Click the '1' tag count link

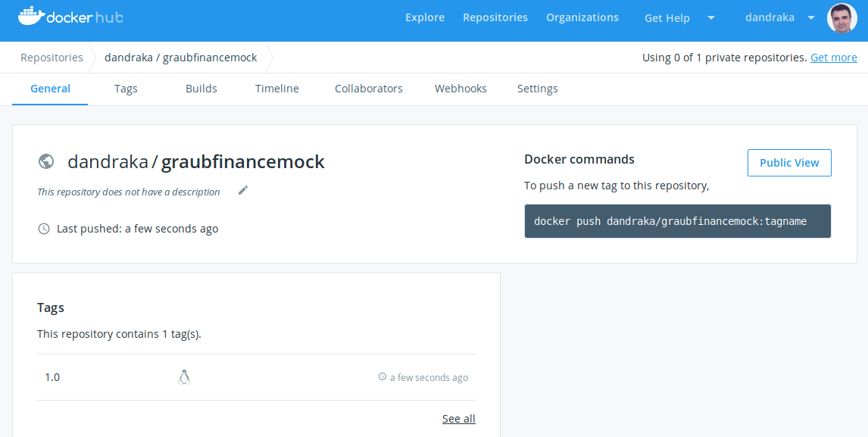tap(164, 333)
